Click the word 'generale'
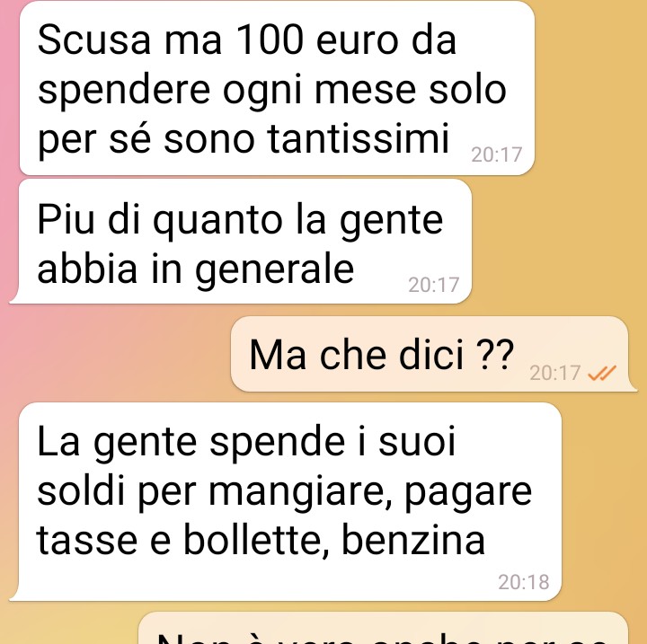This screenshot has width=647, height=644. point(274,270)
